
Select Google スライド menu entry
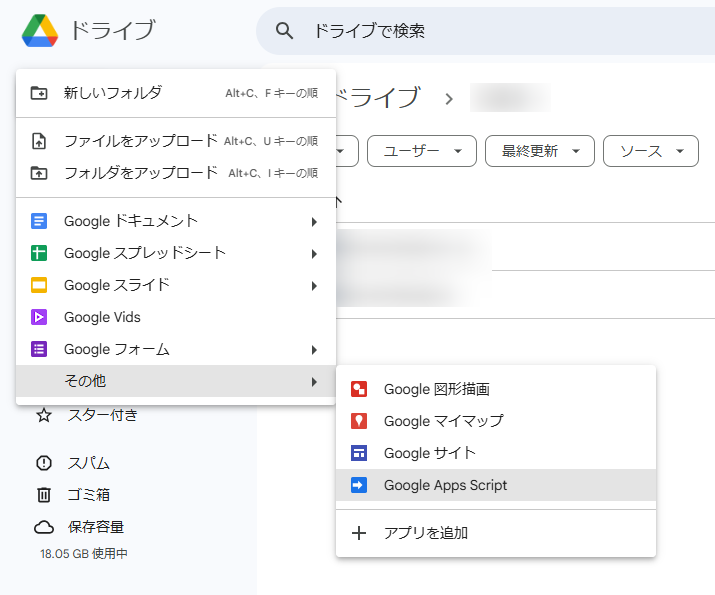pyautogui.click(x=176, y=285)
